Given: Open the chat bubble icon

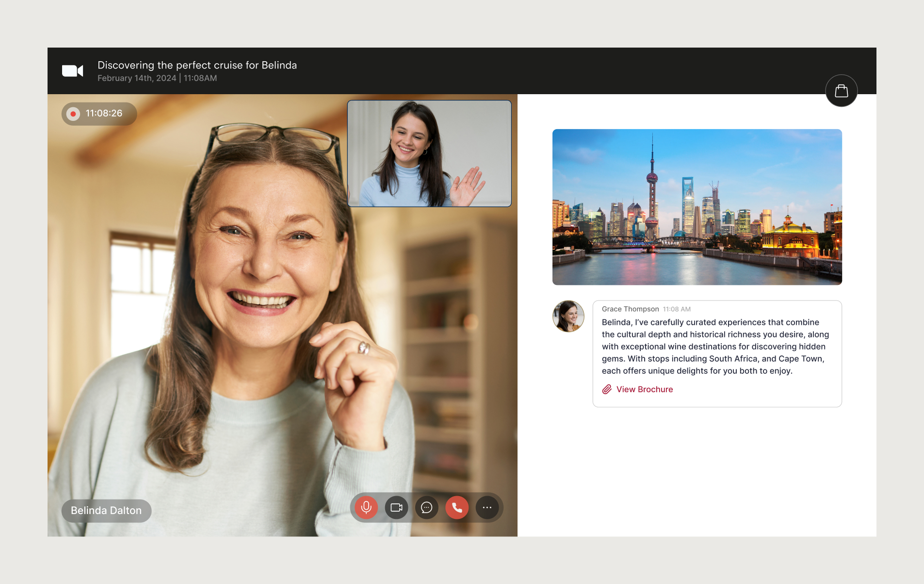Looking at the screenshot, I should tap(427, 508).
